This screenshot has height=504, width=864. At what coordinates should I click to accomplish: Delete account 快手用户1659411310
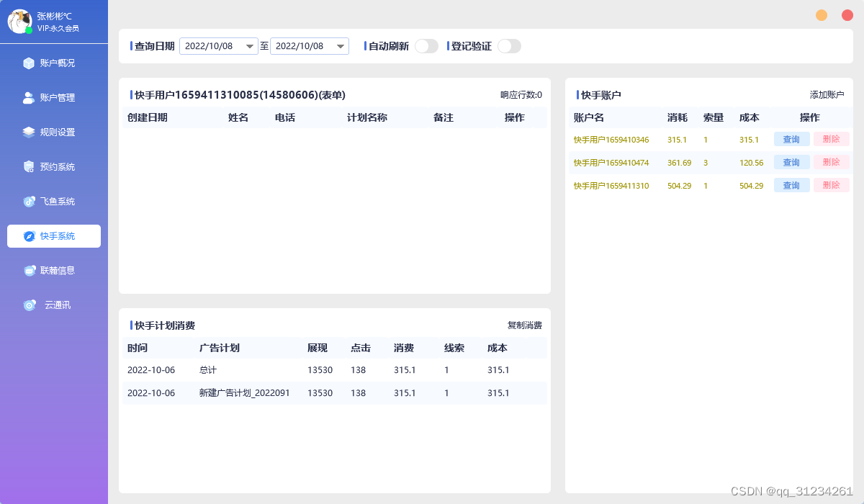832,186
